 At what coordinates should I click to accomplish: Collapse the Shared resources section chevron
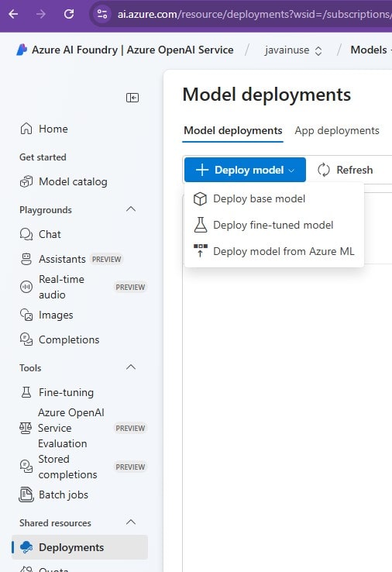point(131,522)
